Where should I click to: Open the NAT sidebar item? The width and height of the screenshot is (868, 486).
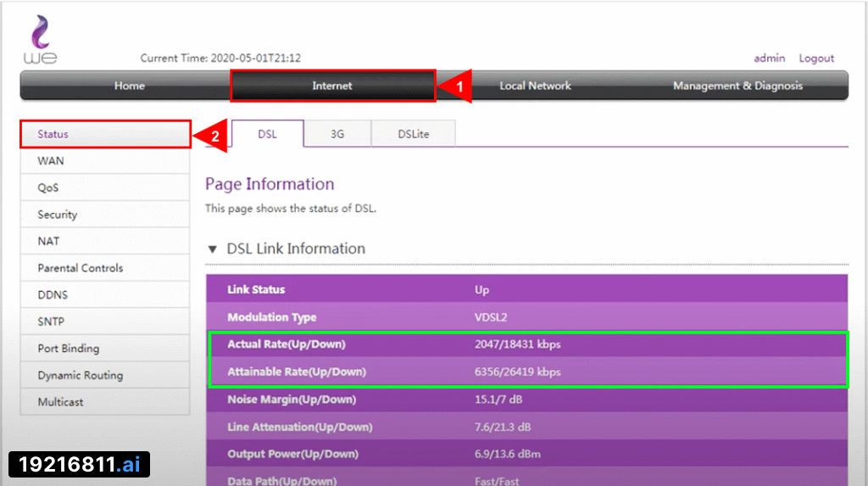pos(48,241)
